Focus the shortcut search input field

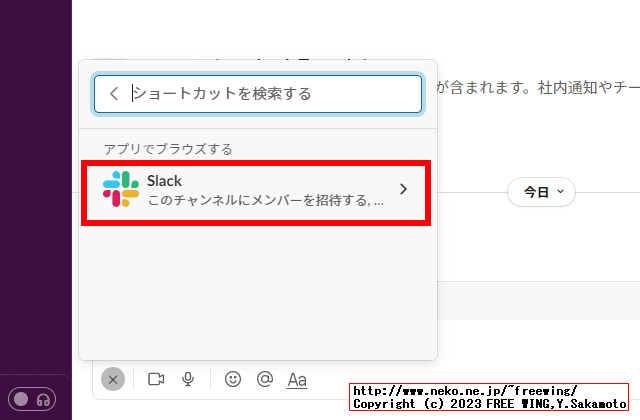coord(258,94)
